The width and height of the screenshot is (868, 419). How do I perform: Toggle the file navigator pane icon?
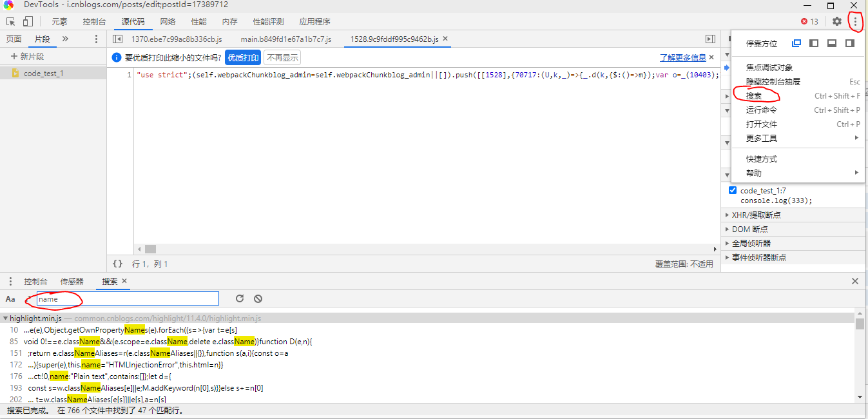[x=118, y=39]
